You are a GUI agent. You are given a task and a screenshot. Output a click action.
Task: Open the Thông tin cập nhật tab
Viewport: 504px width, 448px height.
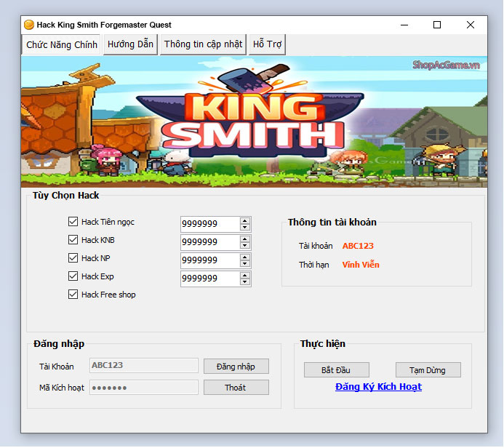(x=203, y=44)
